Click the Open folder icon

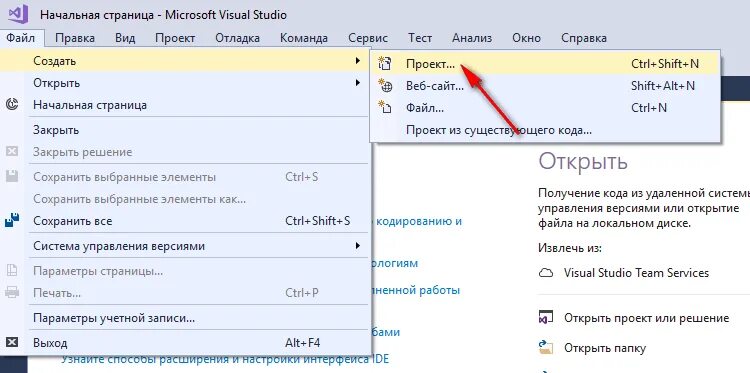pos(546,347)
